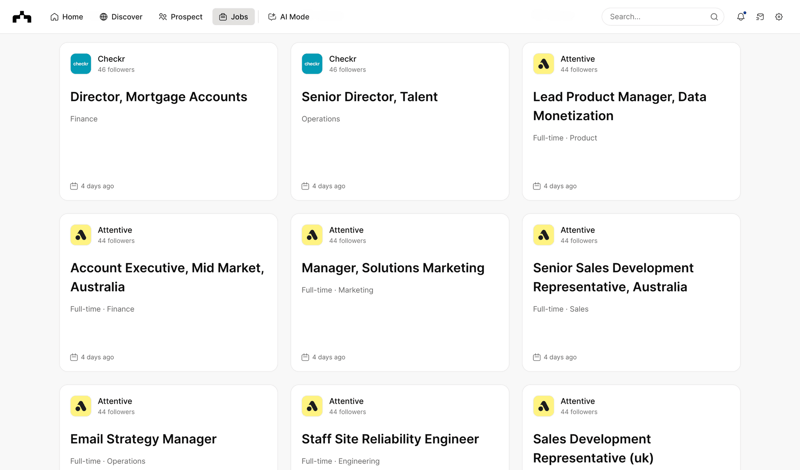Click Checkr company name on Senior Director card
The height and width of the screenshot is (470, 800).
point(342,59)
